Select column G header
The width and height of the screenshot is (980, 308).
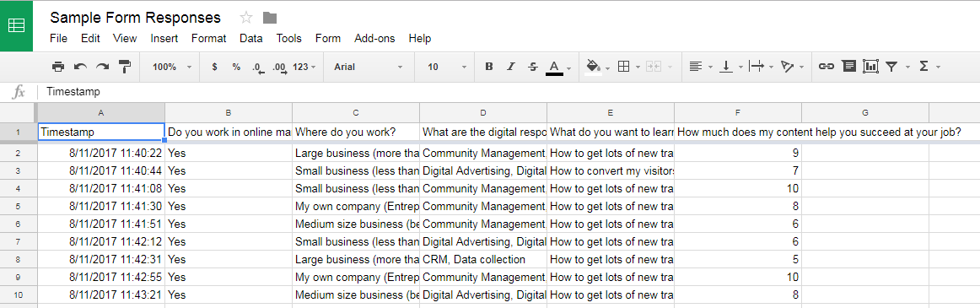[865, 113]
